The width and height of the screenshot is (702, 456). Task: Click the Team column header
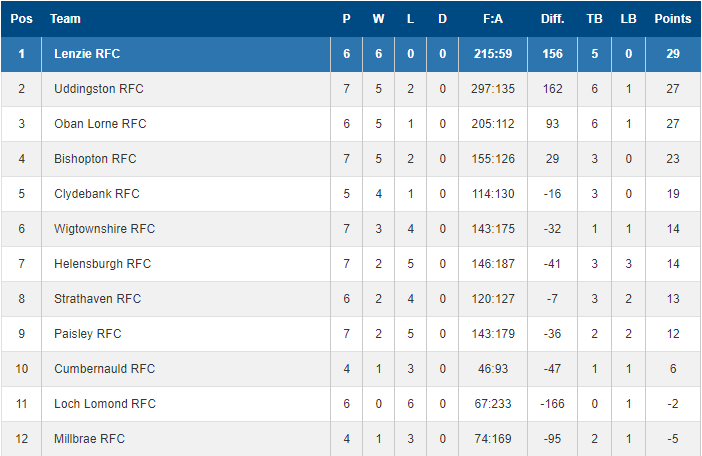click(65, 19)
